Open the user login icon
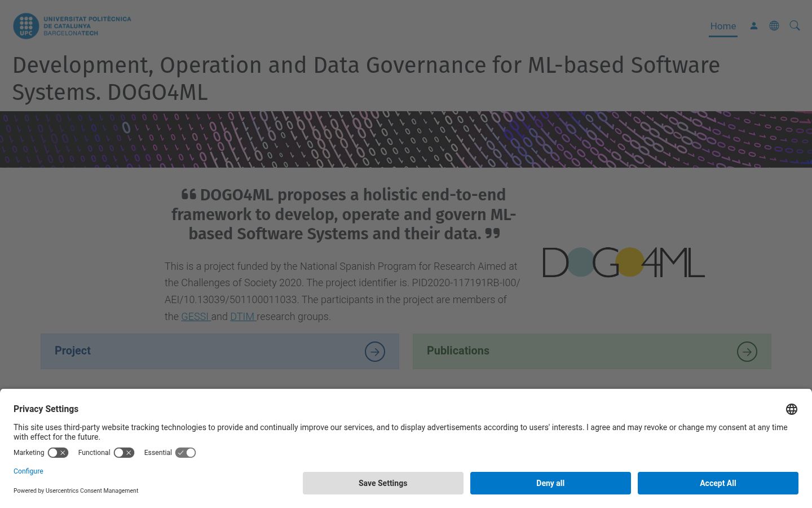The width and height of the screenshot is (812, 508). (754, 26)
